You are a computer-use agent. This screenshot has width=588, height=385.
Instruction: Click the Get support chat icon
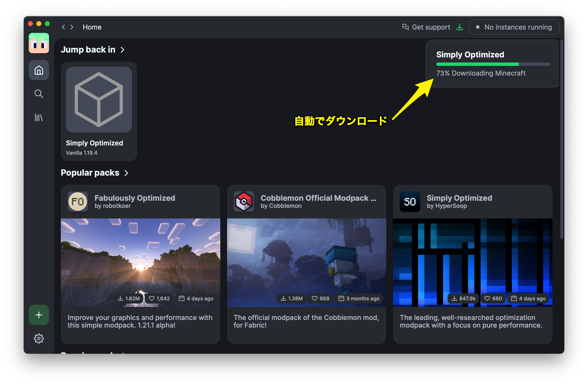[x=405, y=27]
